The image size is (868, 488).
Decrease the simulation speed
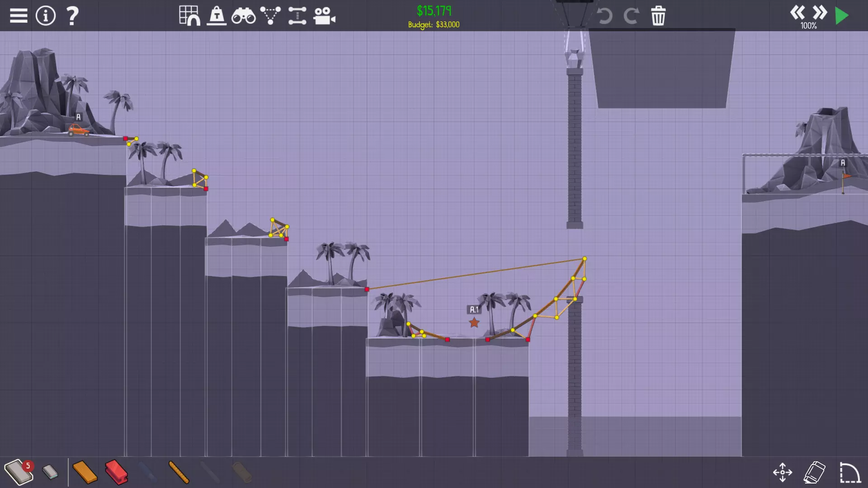pyautogui.click(x=797, y=12)
